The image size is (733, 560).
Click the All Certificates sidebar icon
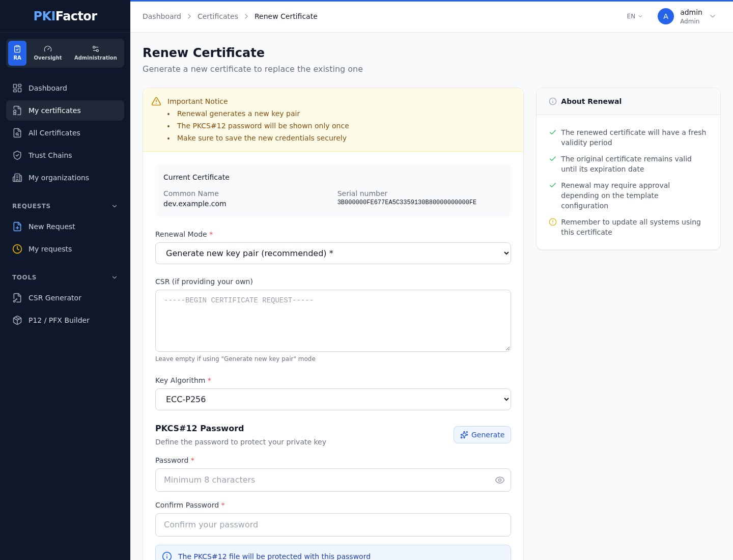(17, 133)
